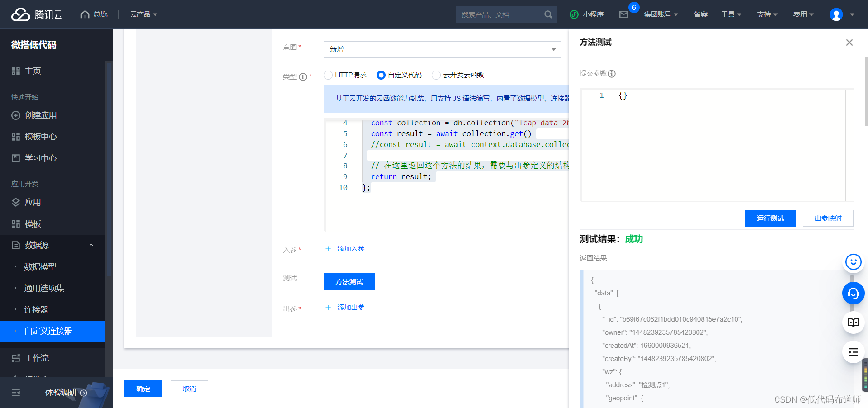Viewport: 868px width, 408px height.
Task: Click the "createdAt" value in results
Action: point(665,346)
